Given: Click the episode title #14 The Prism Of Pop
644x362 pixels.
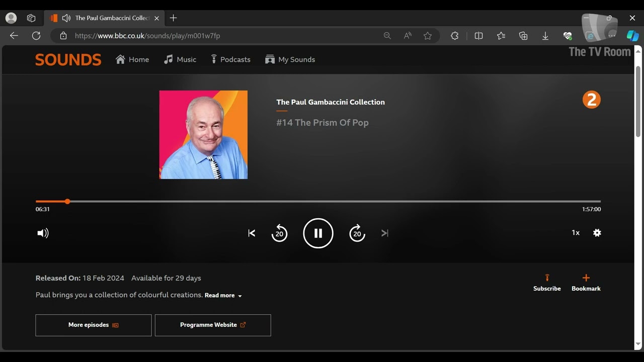Looking at the screenshot, I should click(x=323, y=123).
